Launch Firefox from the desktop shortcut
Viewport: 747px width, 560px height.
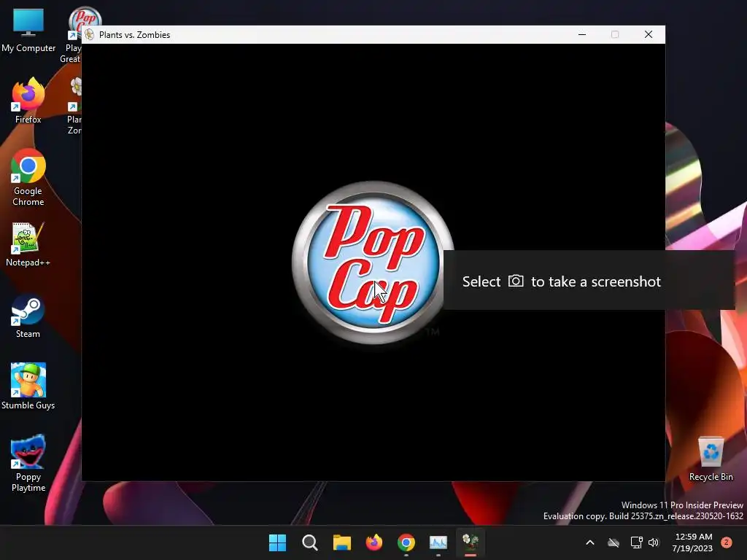click(x=28, y=101)
